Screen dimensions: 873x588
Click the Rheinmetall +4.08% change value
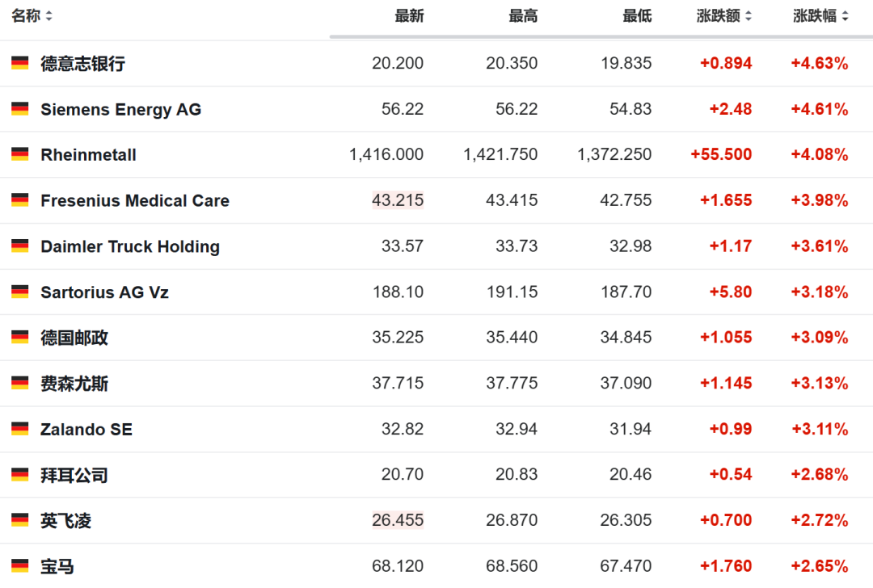[x=820, y=154]
